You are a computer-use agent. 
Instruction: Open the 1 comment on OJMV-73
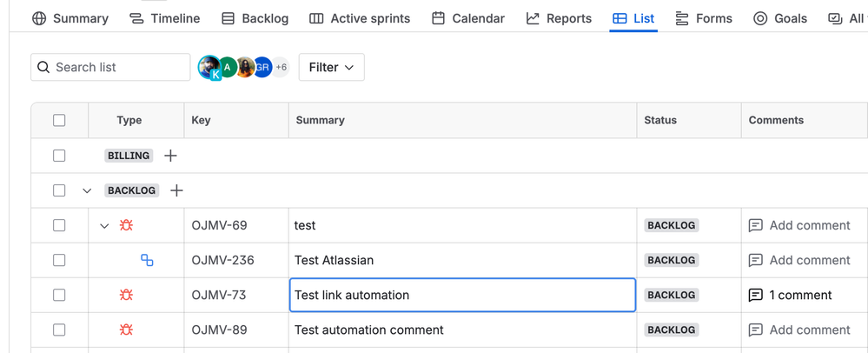[791, 295]
